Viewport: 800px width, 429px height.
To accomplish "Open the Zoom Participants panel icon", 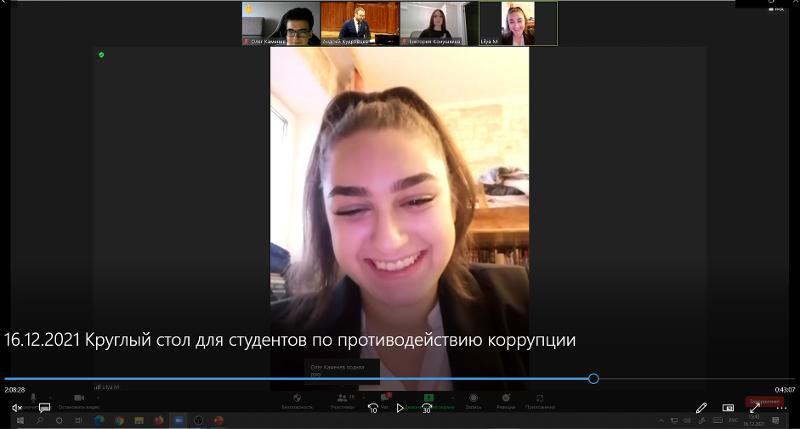I will (x=341, y=398).
